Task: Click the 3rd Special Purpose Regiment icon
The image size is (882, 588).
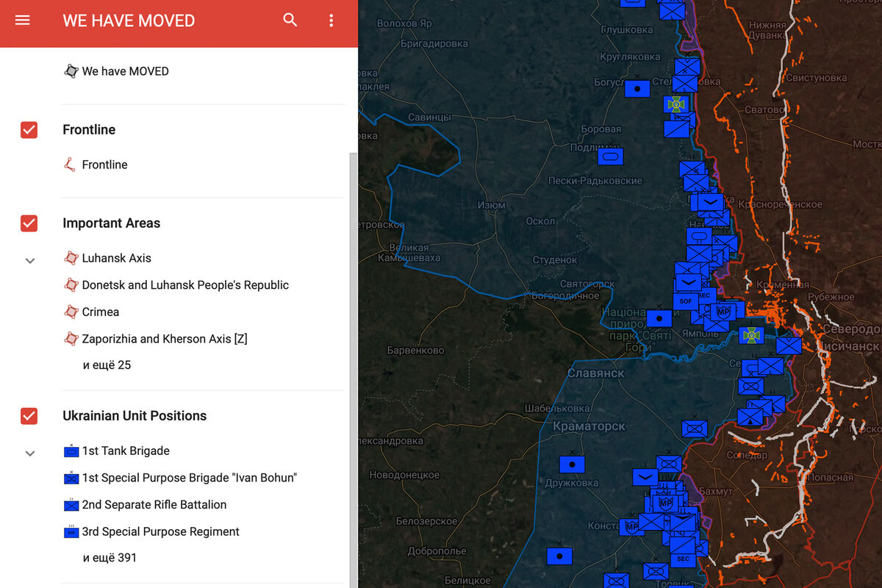Action: point(71,532)
